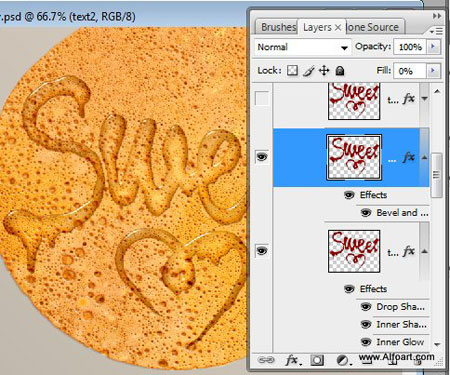Hide the selected blue layer's eye
This screenshot has height=375, width=450.
point(262,157)
